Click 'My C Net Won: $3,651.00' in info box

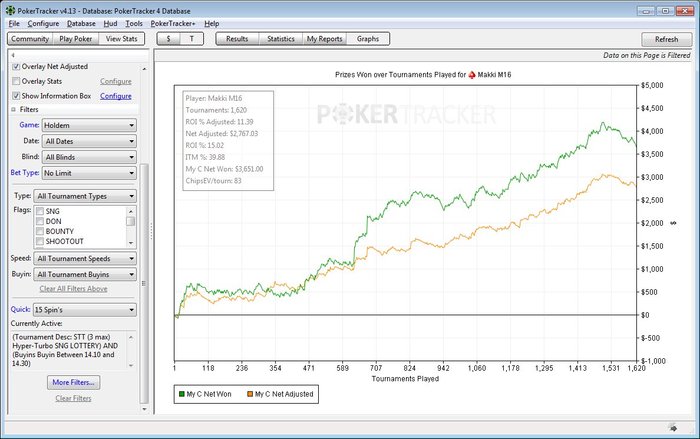pyautogui.click(x=224, y=169)
